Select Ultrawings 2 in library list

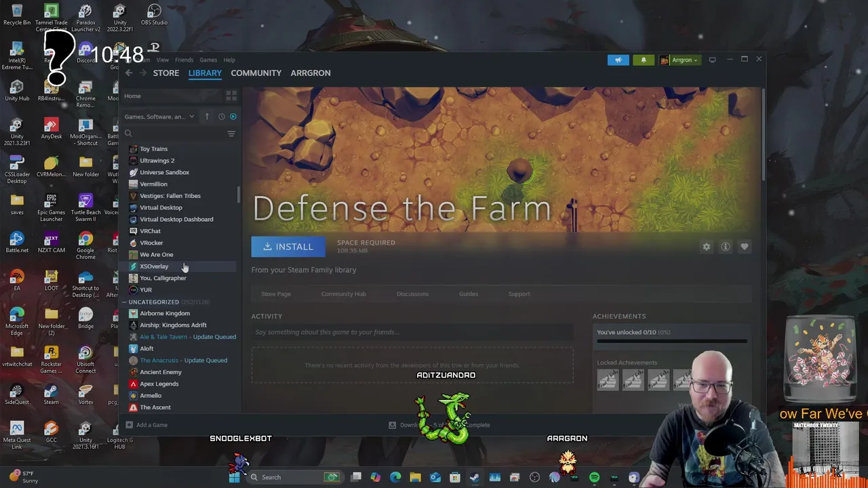(x=157, y=161)
